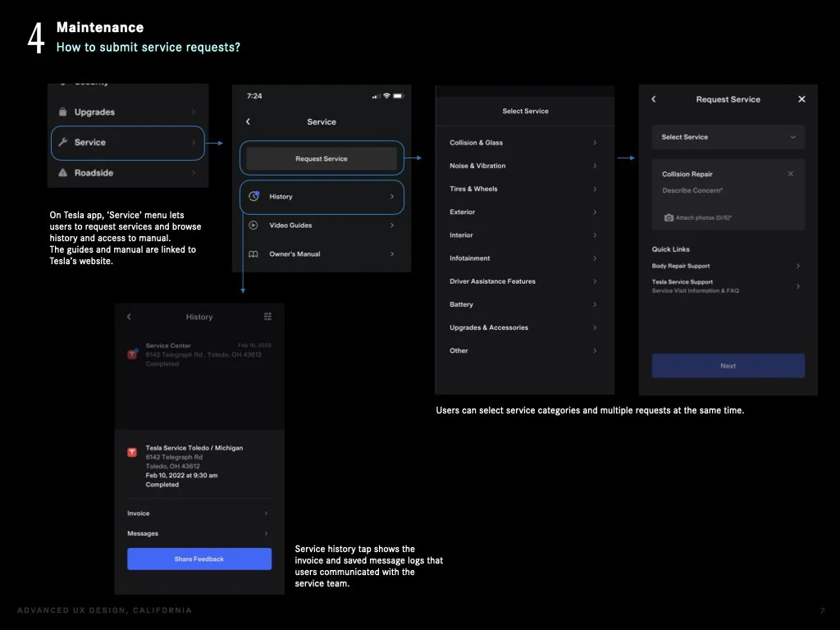Expand chevron on Infotainment row

[595, 258]
